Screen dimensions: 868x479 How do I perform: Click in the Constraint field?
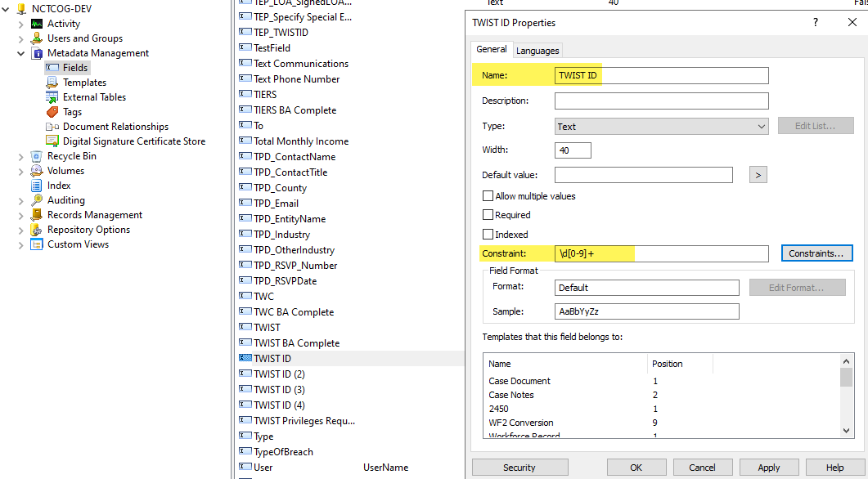(662, 253)
